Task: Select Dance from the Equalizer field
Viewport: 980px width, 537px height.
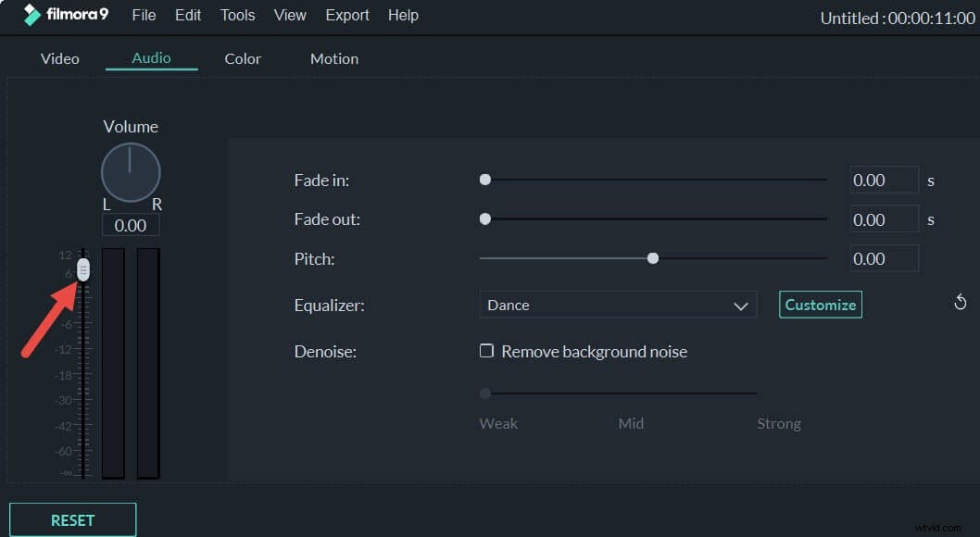Action: point(618,305)
